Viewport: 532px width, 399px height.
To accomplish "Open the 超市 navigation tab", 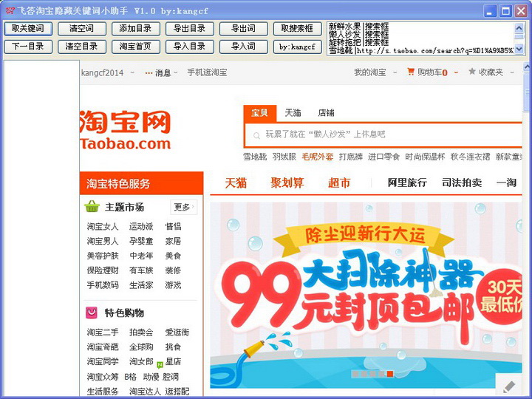I will click(x=339, y=183).
